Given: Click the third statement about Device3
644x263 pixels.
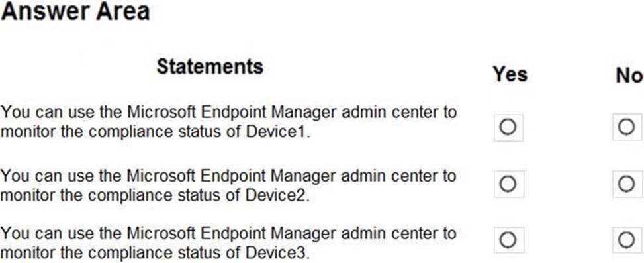Looking at the screenshot, I should (228, 243).
